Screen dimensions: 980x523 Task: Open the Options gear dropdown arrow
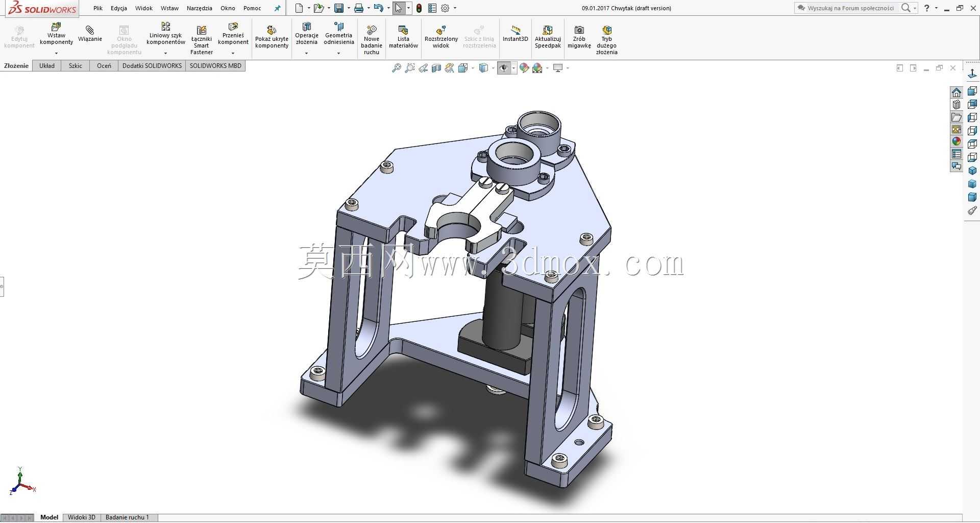pyautogui.click(x=455, y=8)
